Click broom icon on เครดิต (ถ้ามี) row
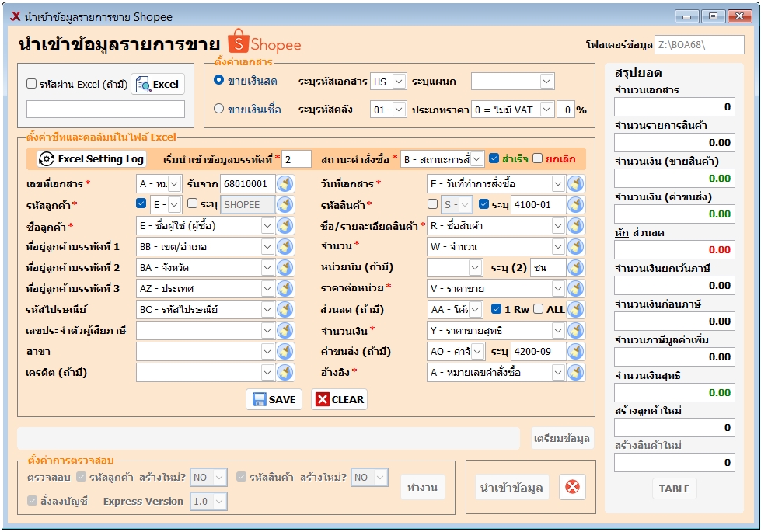The width and height of the screenshot is (761, 532). 285,373
